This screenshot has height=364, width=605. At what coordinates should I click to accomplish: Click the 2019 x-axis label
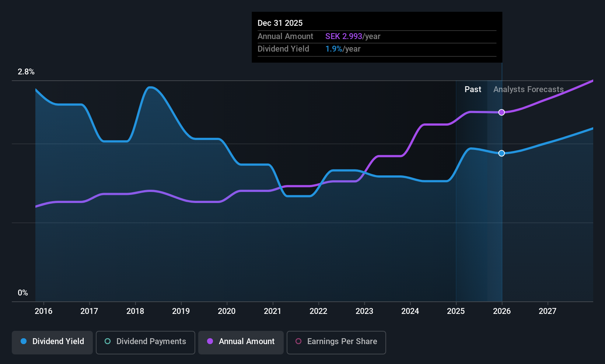coord(181,311)
